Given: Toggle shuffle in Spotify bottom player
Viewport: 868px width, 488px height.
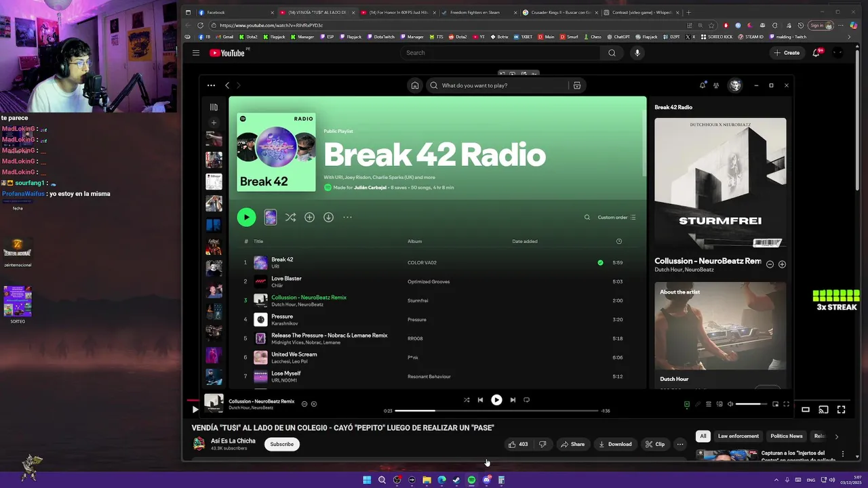Looking at the screenshot, I should (x=467, y=400).
